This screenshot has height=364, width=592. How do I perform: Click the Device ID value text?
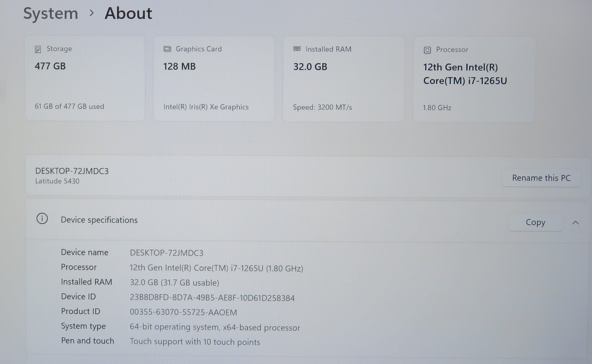[x=212, y=297]
